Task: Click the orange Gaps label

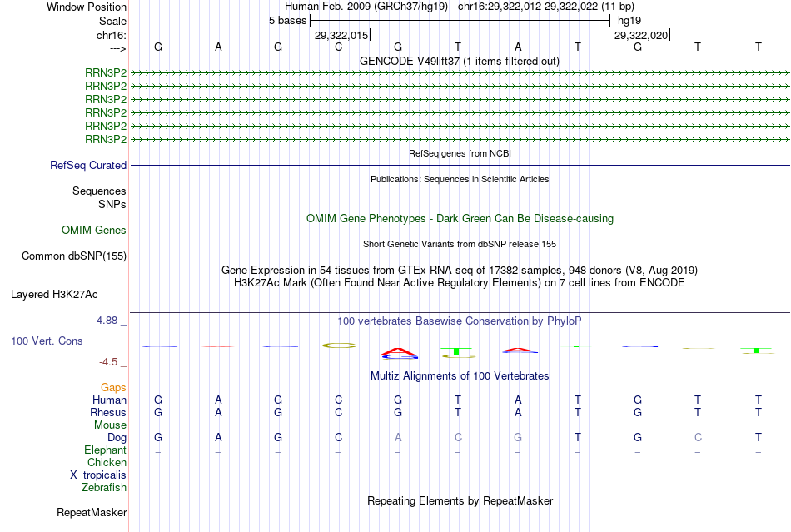Action: pos(113,387)
